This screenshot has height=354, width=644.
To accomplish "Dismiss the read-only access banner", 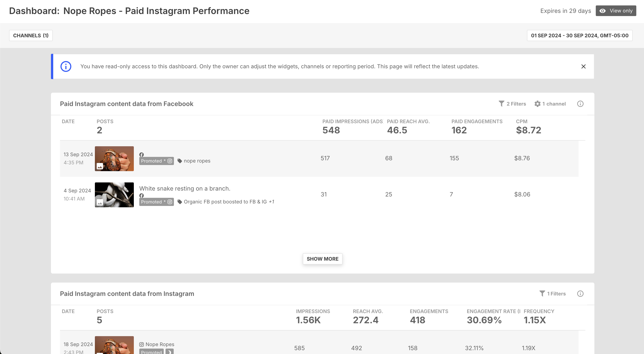I will click(x=583, y=66).
